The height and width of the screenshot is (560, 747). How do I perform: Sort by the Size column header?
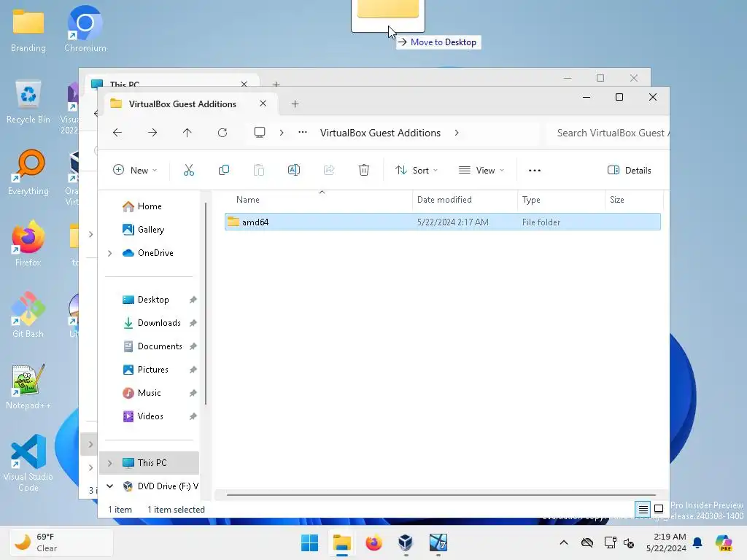click(x=634, y=200)
